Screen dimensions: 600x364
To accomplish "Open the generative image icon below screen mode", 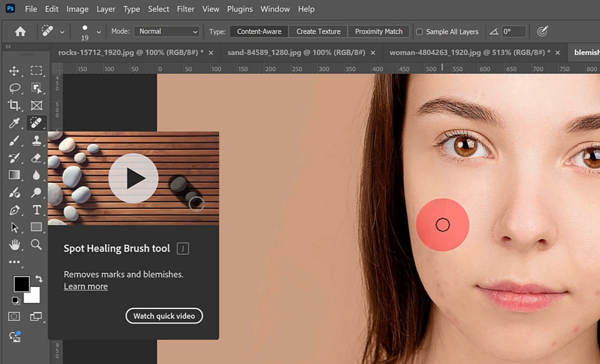I will pyautogui.click(x=15, y=337).
